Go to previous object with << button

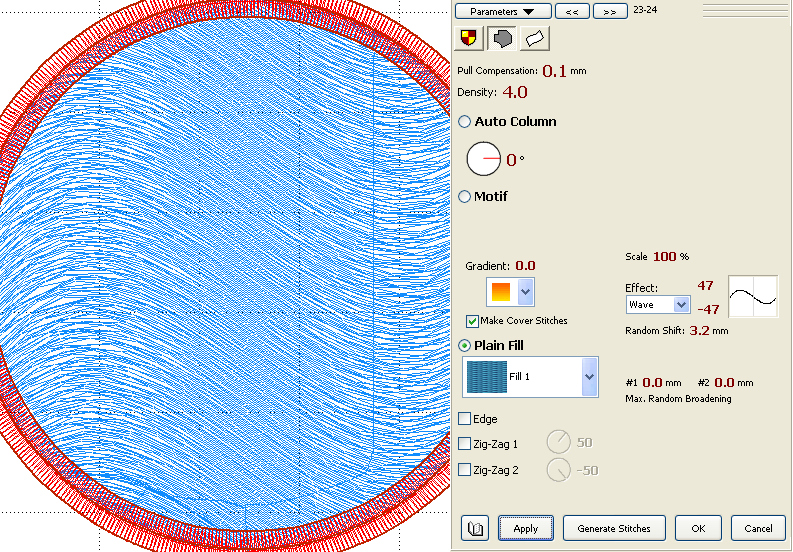[572, 11]
